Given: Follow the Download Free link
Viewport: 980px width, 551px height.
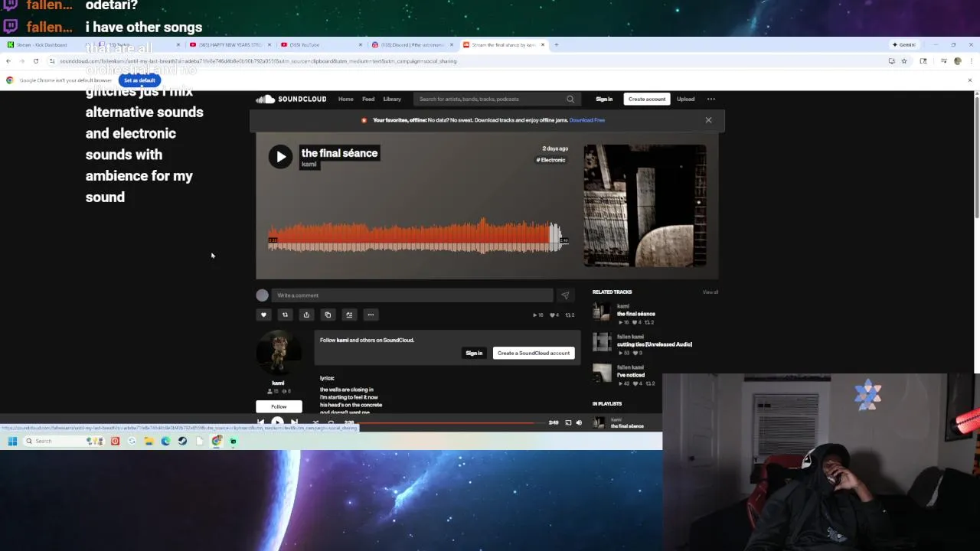Looking at the screenshot, I should (587, 120).
